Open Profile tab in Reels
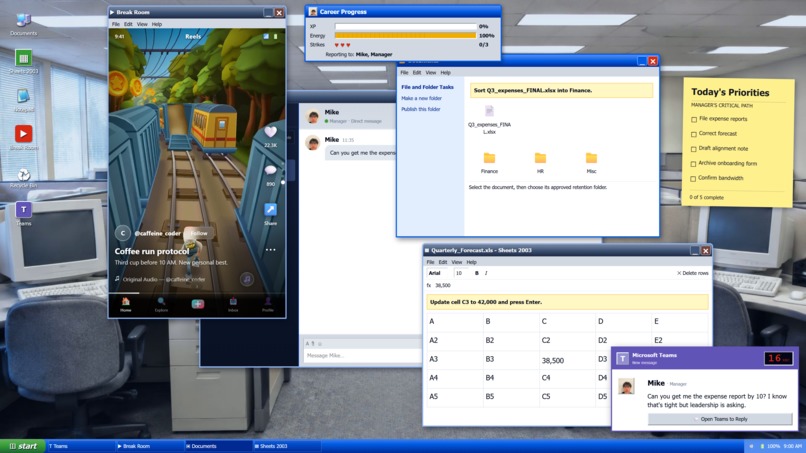This screenshot has width=806, height=453. [x=268, y=304]
